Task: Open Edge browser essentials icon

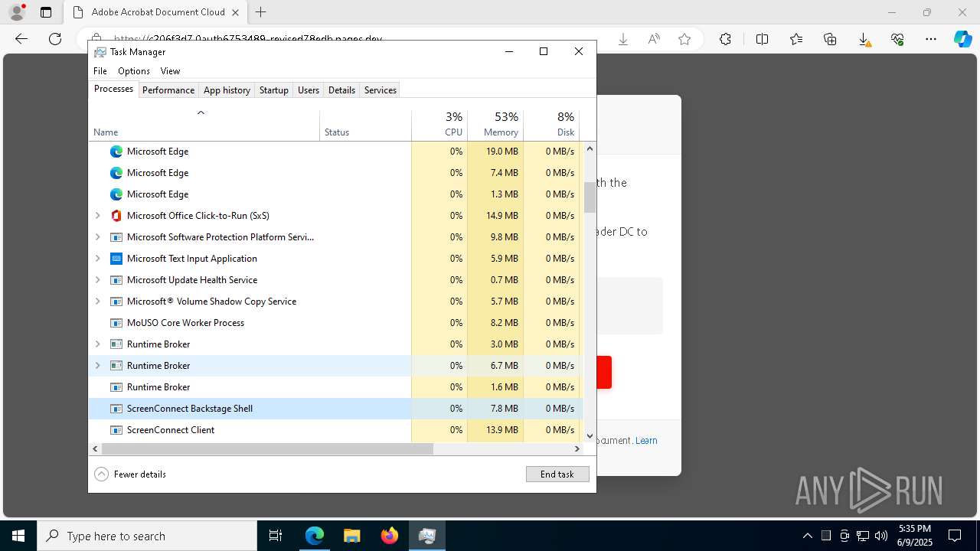Action: click(897, 39)
